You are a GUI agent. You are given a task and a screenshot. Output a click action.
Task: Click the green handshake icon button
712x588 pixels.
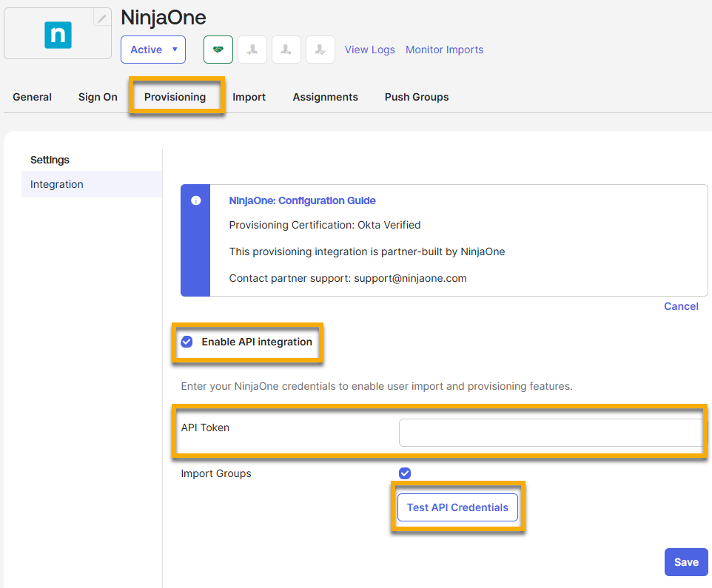click(x=218, y=50)
